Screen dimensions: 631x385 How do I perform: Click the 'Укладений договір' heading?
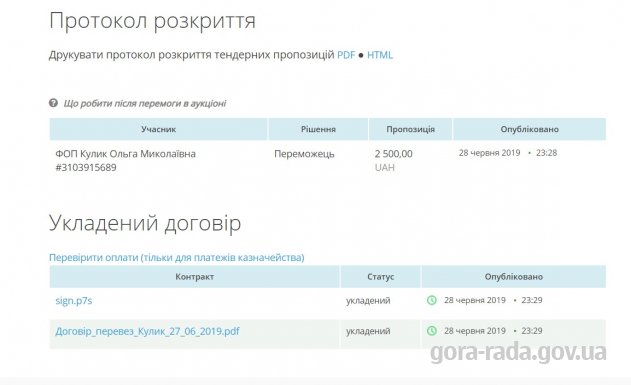(x=145, y=223)
